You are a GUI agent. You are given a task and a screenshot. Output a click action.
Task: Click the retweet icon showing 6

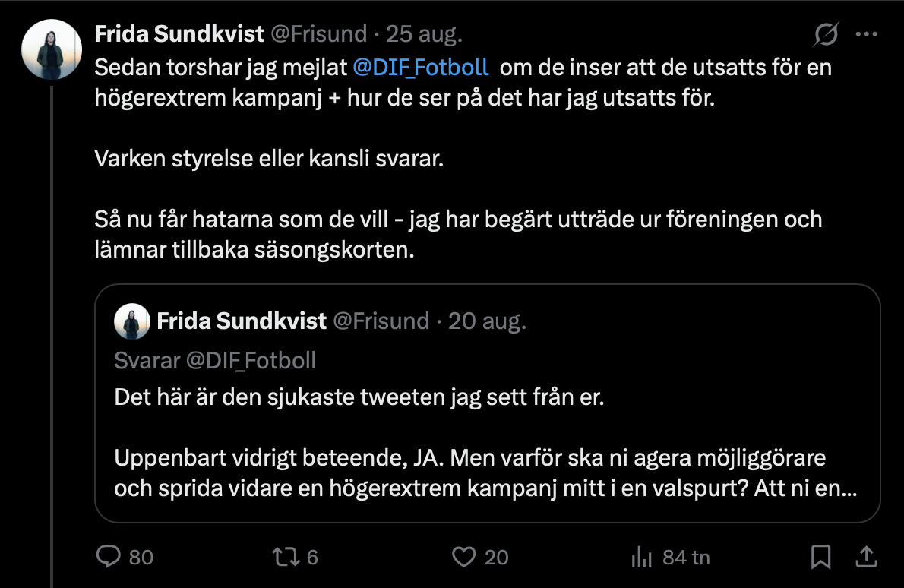[286, 557]
